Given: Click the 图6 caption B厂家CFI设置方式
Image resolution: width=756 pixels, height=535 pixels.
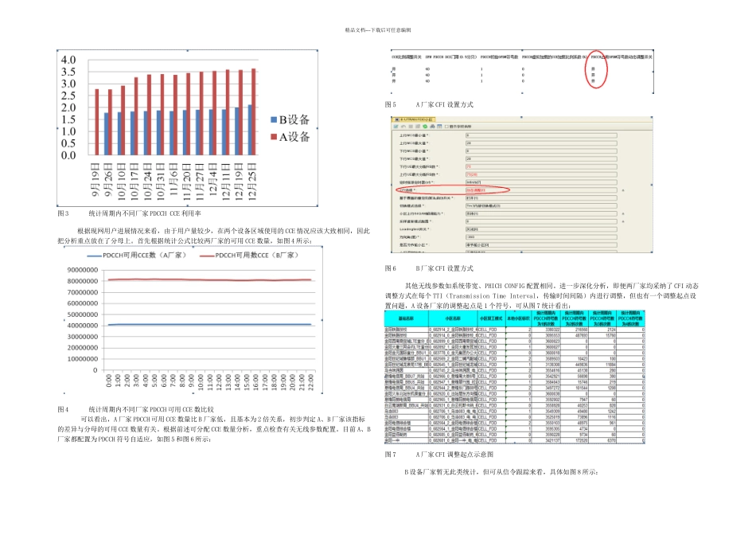Looking at the screenshot, I should tap(445, 268).
